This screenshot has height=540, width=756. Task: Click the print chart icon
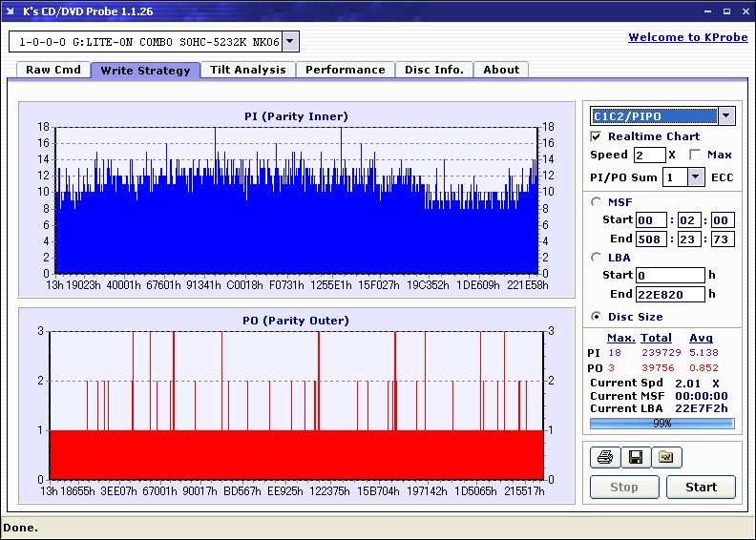(605, 458)
